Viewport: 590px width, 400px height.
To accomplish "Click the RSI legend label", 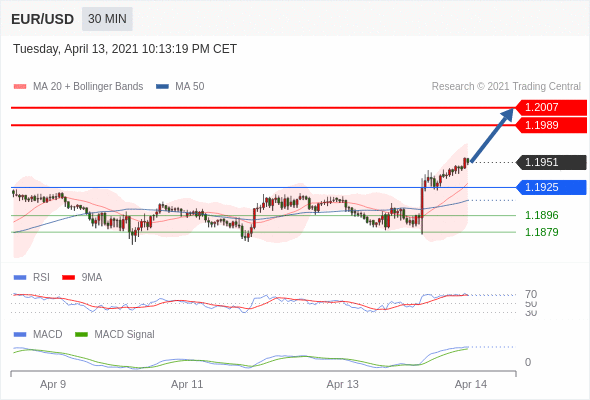I will click(41, 278).
